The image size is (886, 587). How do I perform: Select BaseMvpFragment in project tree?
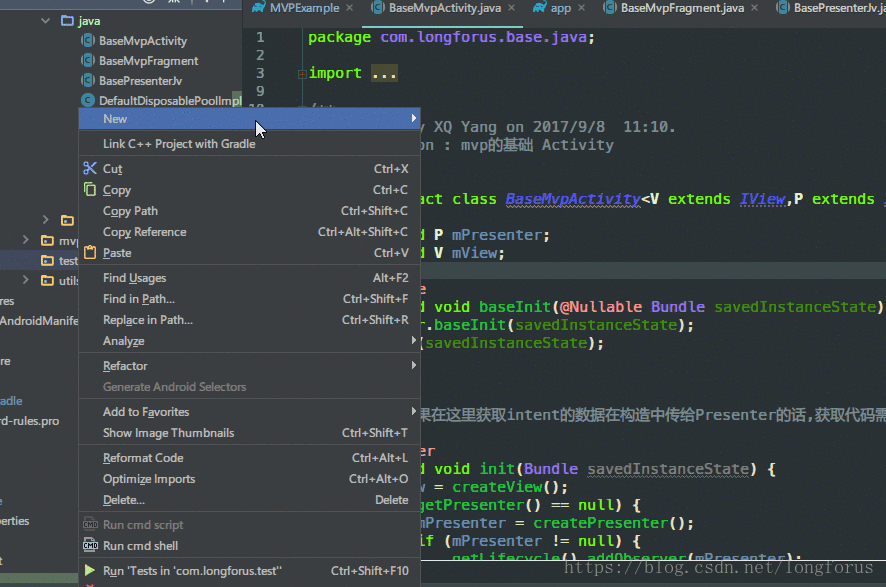pyautogui.click(x=149, y=60)
